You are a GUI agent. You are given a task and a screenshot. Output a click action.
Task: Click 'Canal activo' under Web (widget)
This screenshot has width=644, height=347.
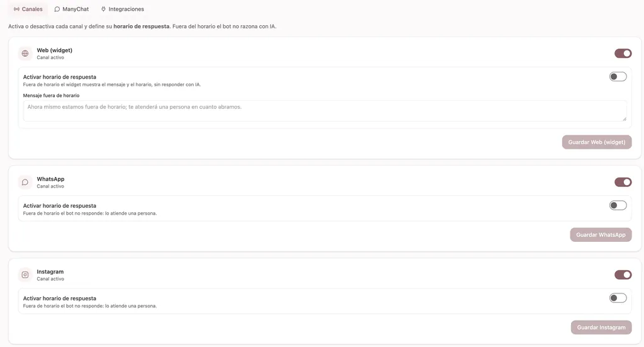click(x=50, y=57)
